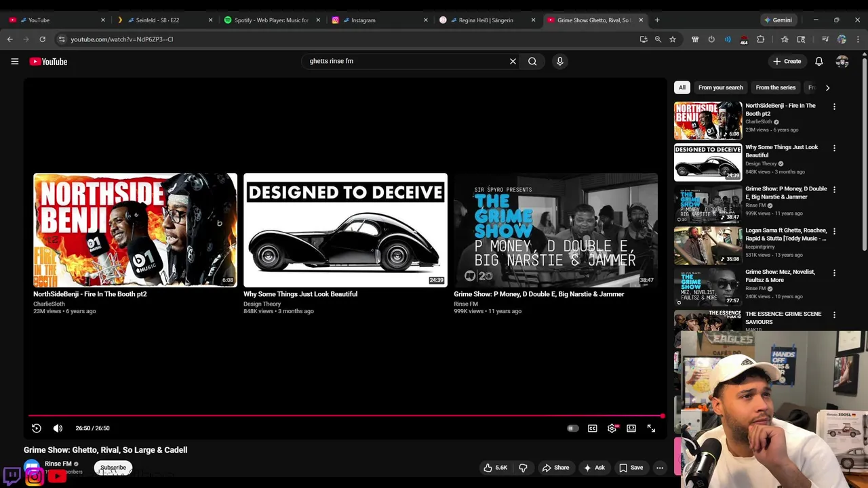The image size is (868, 488).
Task: Toggle the autoplay switch in the player
Action: point(572,428)
